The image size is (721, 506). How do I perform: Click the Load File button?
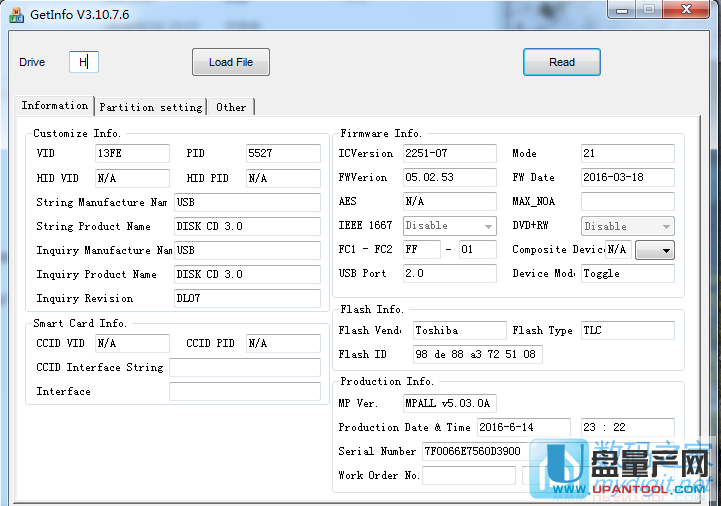[x=231, y=62]
